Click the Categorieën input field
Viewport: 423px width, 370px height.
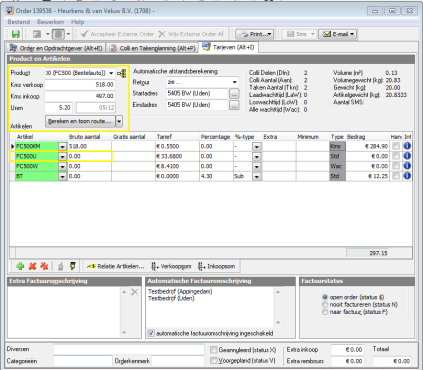click(83, 361)
